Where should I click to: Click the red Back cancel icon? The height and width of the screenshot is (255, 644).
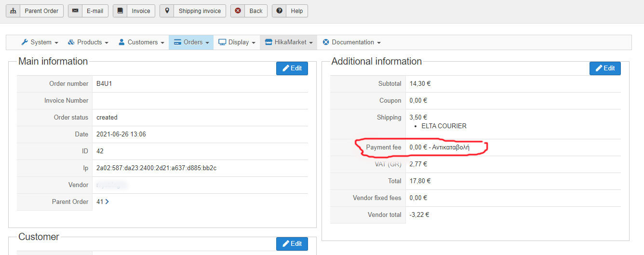(238, 11)
